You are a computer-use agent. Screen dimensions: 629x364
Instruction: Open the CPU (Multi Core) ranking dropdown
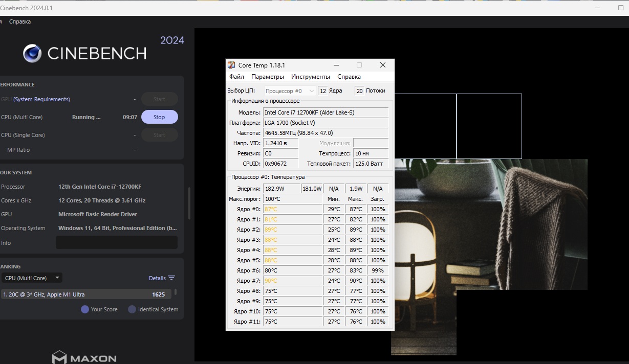31,278
